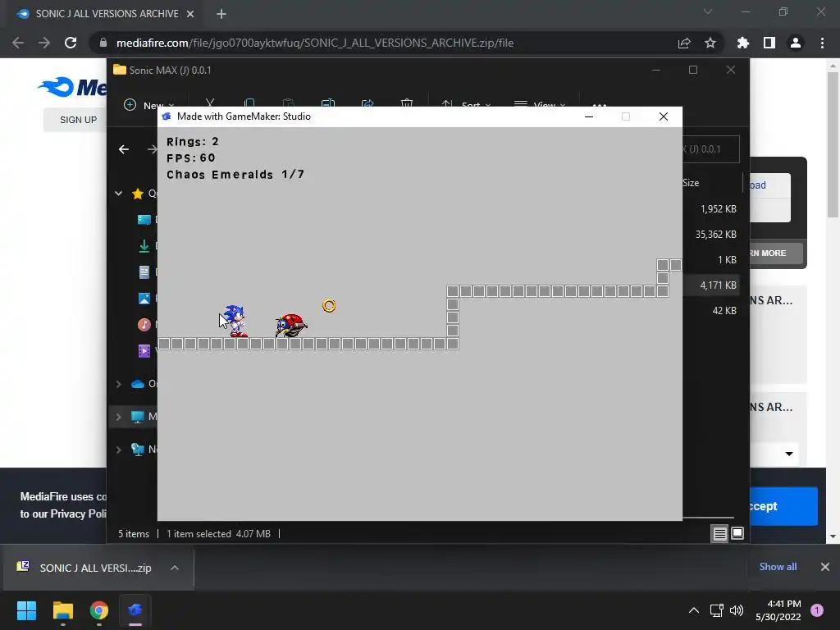Open a new Chrome tab
This screenshot has height=630, width=840.
[x=221, y=14]
